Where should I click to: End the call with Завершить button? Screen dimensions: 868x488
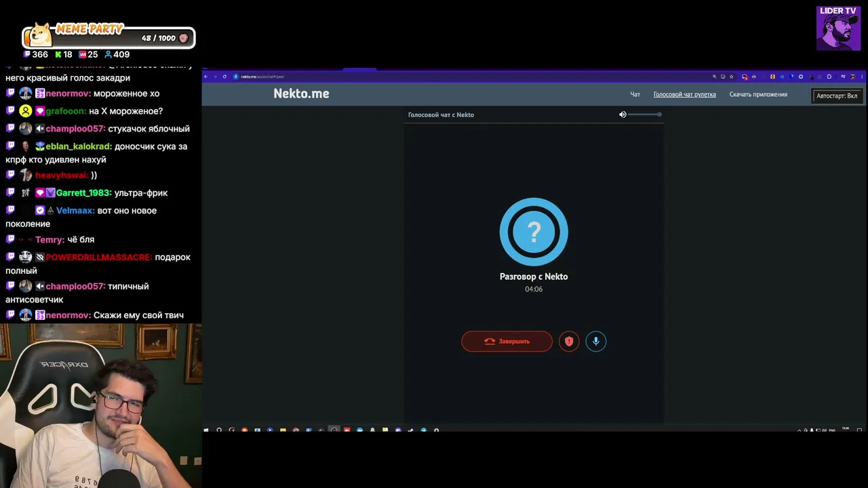(x=507, y=342)
